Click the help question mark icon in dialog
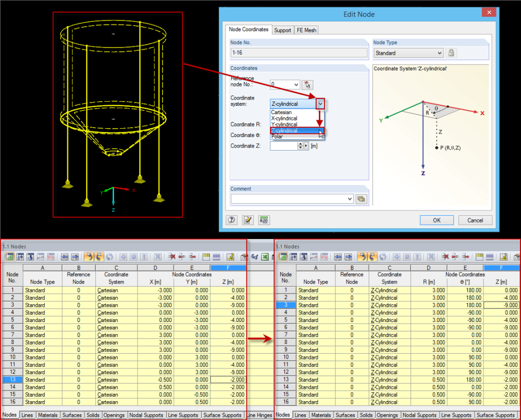The height and width of the screenshot is (420, 521). point(232,220)
